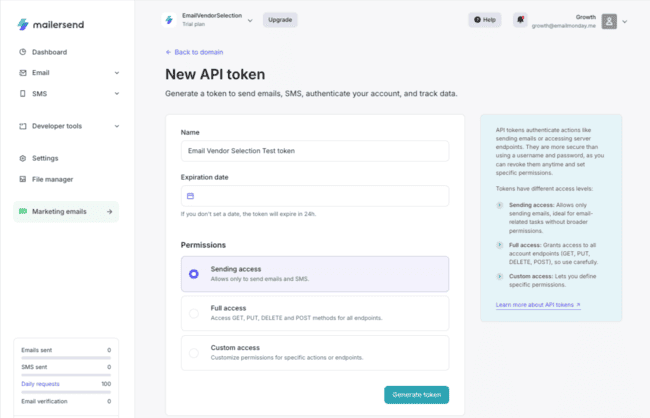Viewport: 650px width, 418px height.
Task: Click the SMS sent progress bar
Action: (66, 374)
